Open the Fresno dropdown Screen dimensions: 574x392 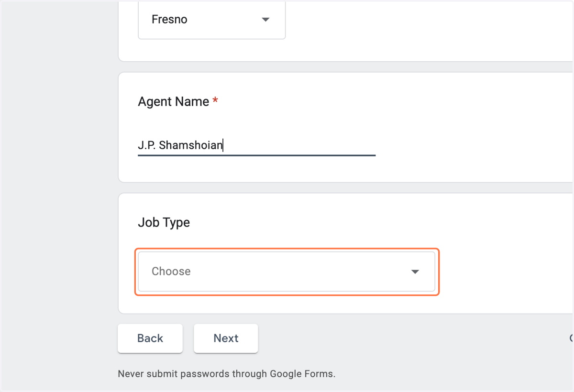(x=211, y=20)
